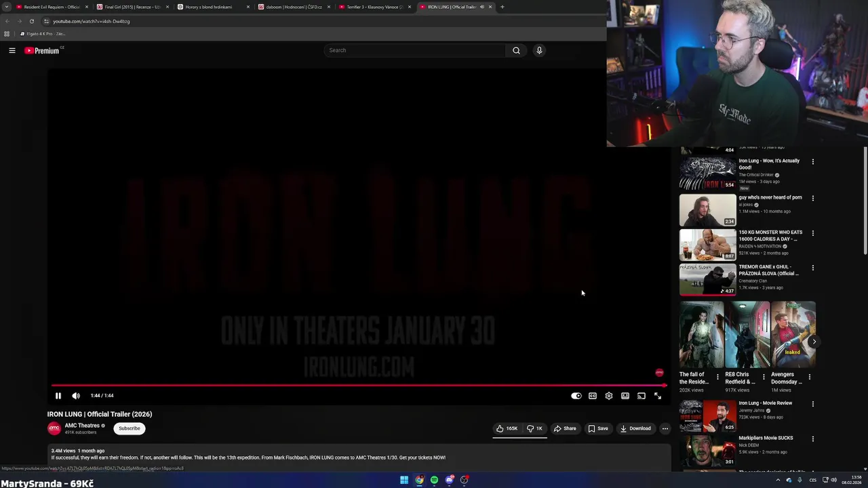Open 150 KG MONSTER video thumbnail
The width and height of the screenshot is (868, 488).
pyautogui.click(x=707, y=245)
